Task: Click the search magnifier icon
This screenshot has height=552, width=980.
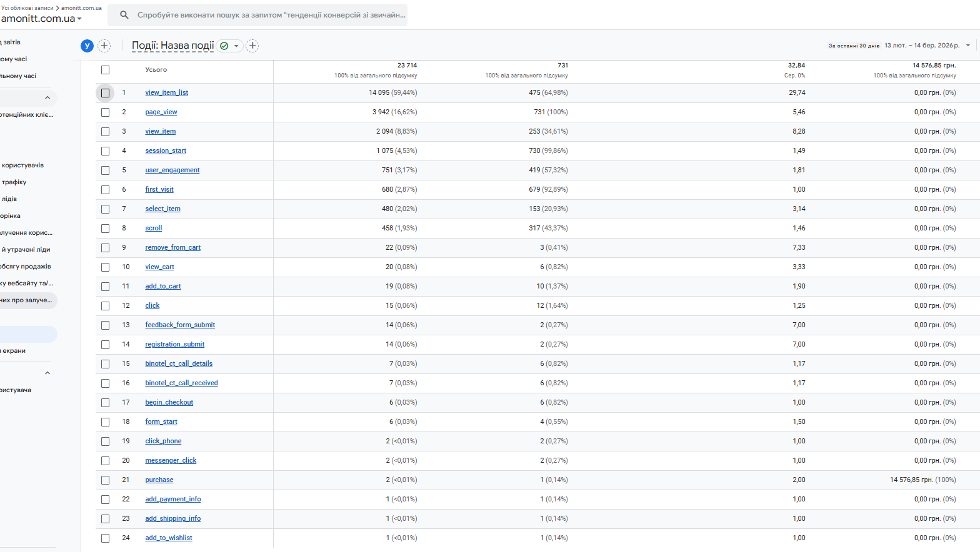Action: pyautogui.click(x=124, y=15)
